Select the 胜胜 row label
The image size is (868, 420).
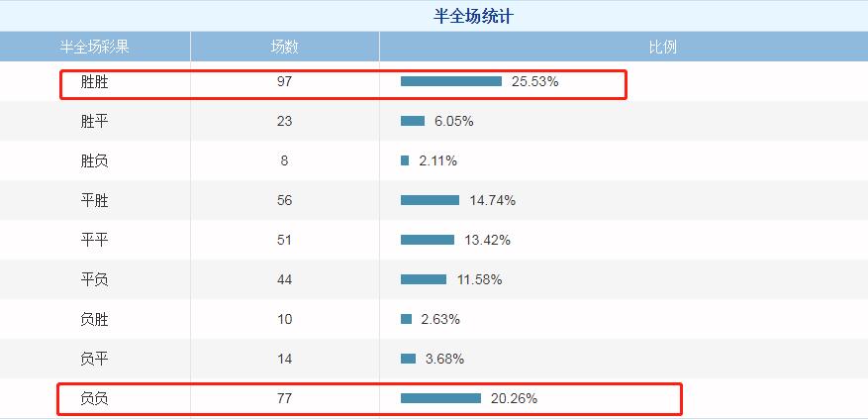95,81
